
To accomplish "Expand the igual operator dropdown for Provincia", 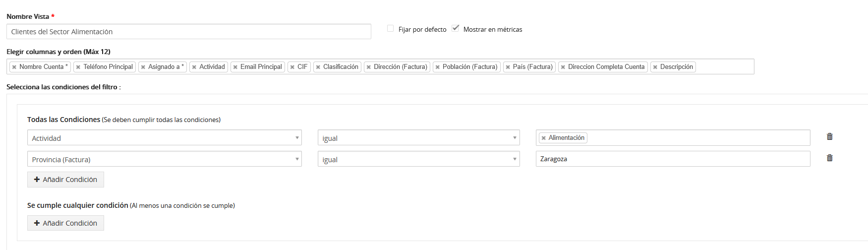I will (x=419, y=159).
